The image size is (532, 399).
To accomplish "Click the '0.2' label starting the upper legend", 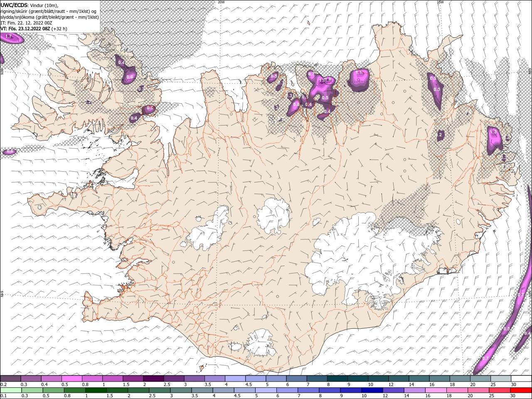I will (3, 384).
